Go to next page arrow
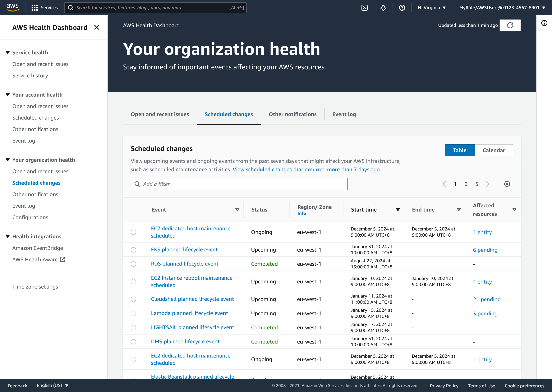 click(x=488, y=184)
